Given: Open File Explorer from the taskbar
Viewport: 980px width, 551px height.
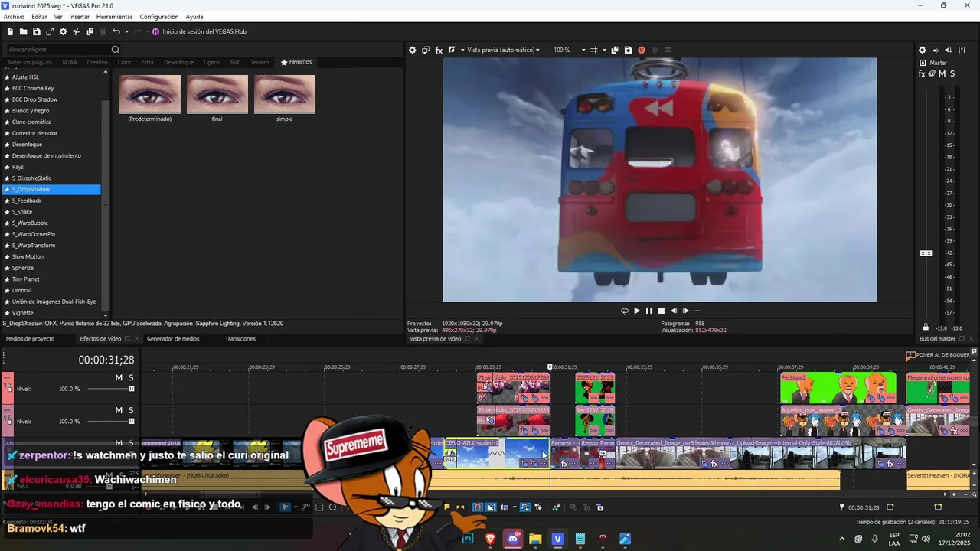Looking at the screenshot, I should (x=535, y=539).
